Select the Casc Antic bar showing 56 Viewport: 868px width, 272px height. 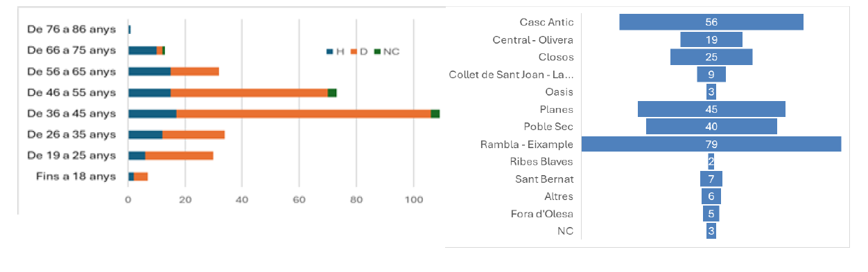point(711,22)
